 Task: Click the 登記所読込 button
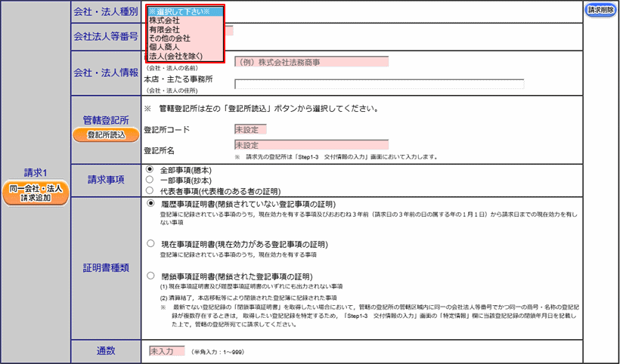point(106,135)
